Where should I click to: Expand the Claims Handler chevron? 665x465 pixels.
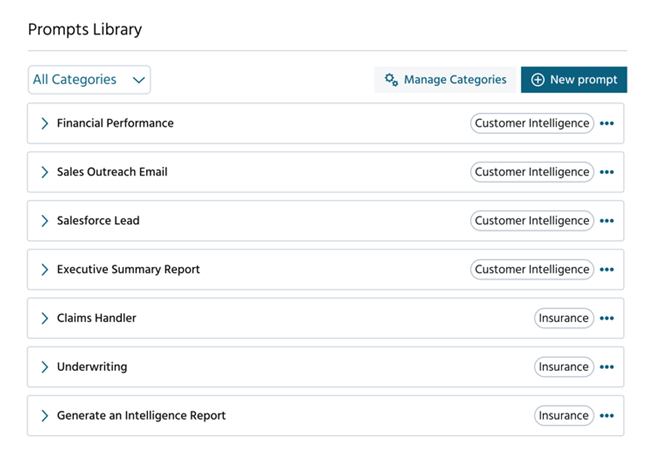[44, 319]
